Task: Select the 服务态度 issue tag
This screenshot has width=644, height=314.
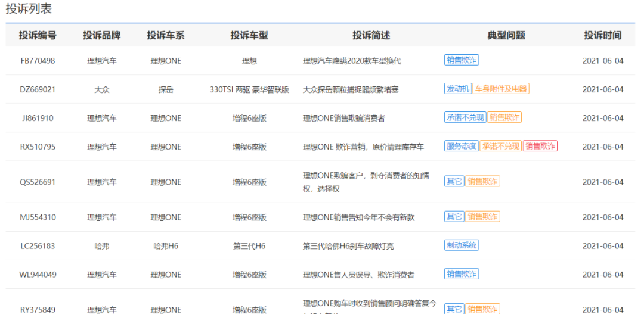Action: tap(462, 146)
